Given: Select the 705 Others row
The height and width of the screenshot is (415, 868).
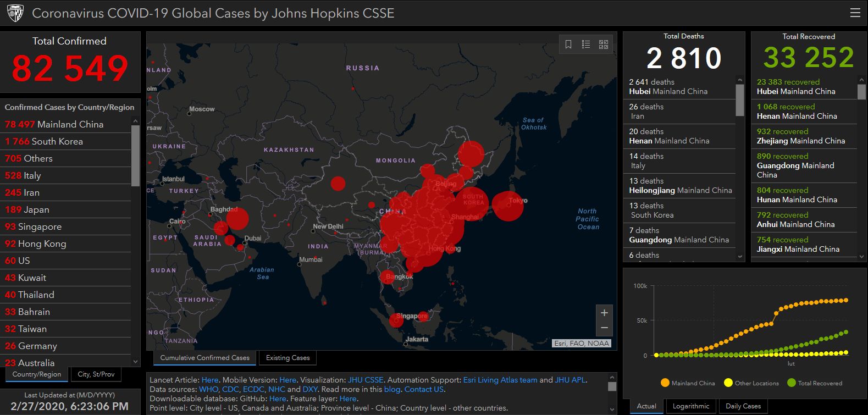Looking at the screenshot, I should pyautogui.click(x=66, y=158).
